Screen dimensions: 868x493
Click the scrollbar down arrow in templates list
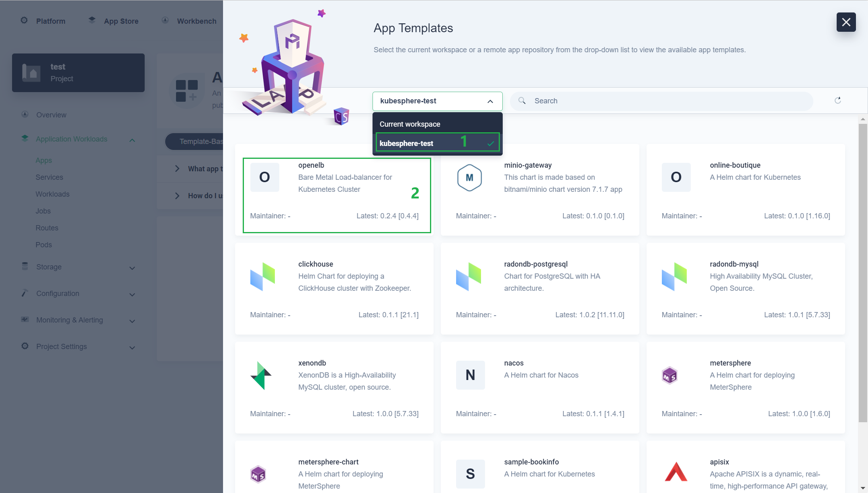coord(863,488)
